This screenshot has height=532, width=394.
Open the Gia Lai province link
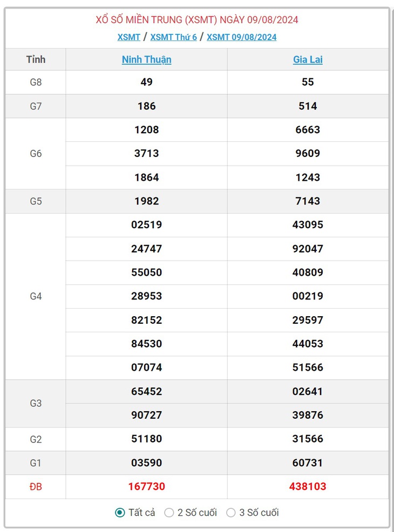tap(308, 59)
